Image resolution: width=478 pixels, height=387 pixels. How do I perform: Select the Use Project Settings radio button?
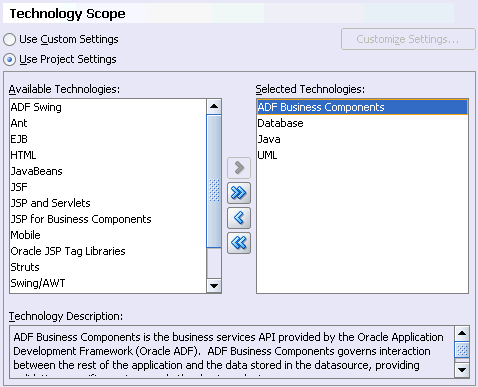click(x=10, y=60)
